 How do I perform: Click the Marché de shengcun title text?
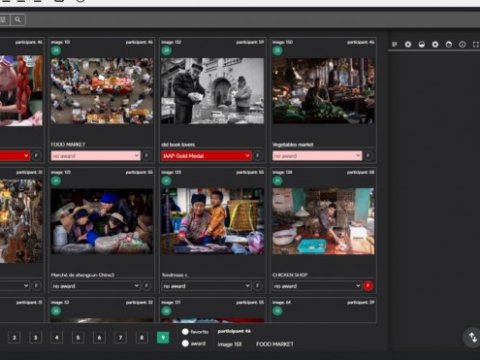click(x=83, y=275)
